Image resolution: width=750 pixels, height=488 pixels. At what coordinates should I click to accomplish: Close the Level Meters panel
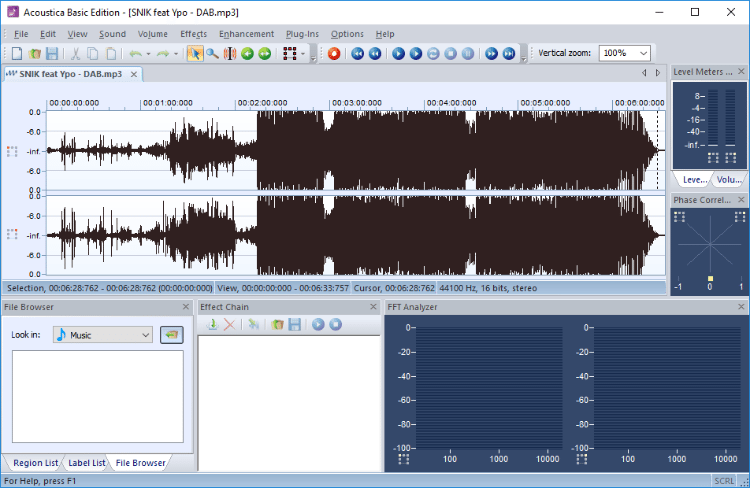[x=741, y=71]
